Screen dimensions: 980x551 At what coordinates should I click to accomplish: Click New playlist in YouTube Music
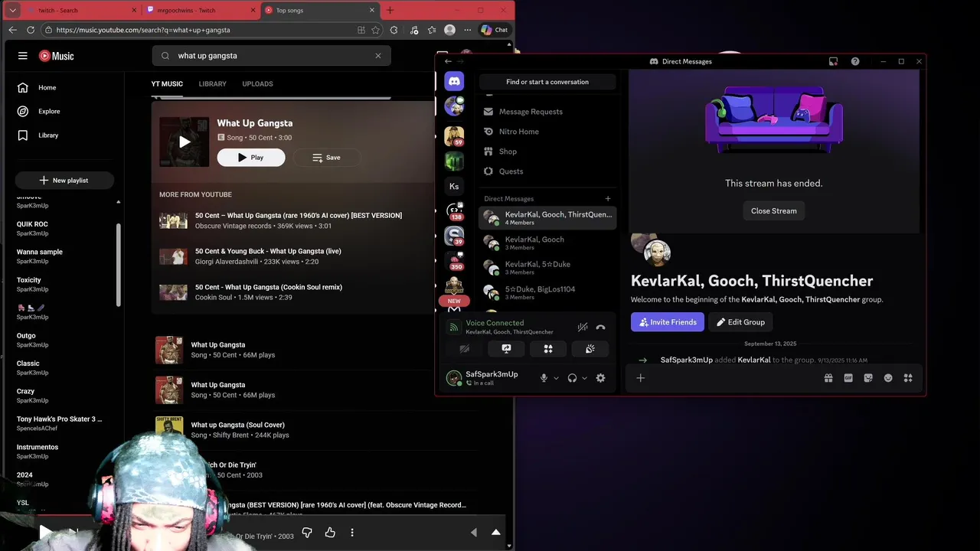(64, 181)
